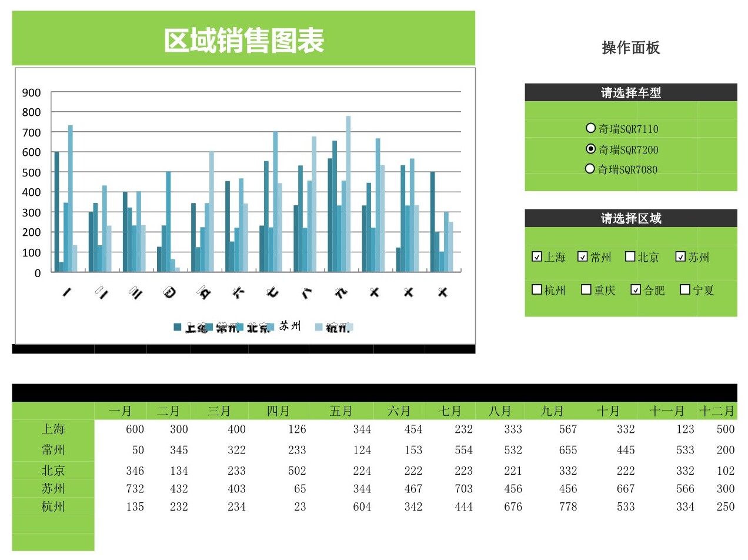Click the 杭州 legend color swatch
Screen dimensions: 748x560
(319, 327)
